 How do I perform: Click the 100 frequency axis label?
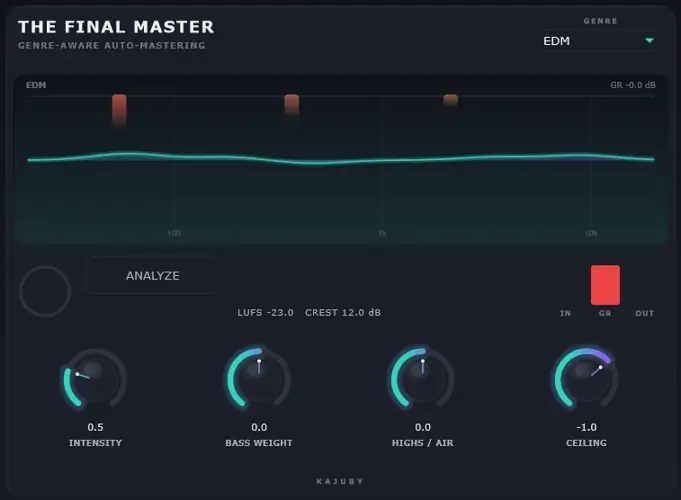pyautogui.click(x=174, y=233)
